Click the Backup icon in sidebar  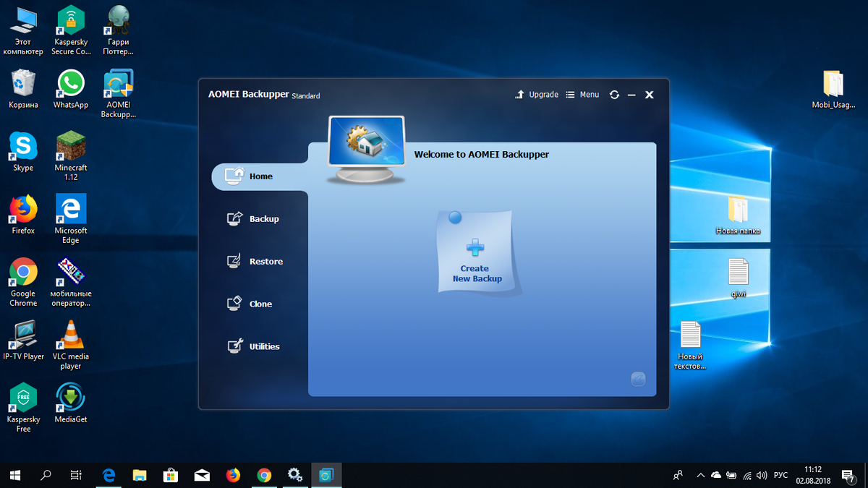pyautogui.click(x=235, y=218)
